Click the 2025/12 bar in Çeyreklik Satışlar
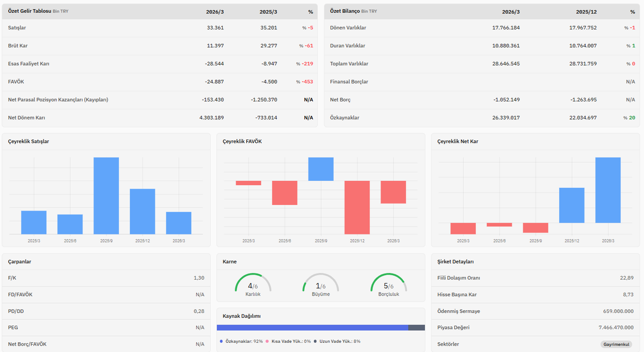This screenshot has width=644, height=352. (x=142, y=211)
